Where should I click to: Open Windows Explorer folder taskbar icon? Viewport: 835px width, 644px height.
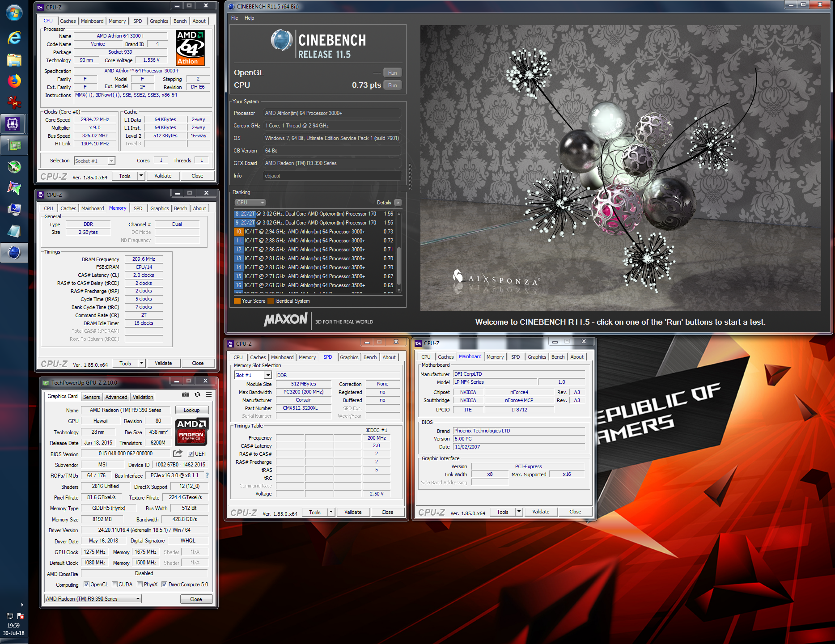[14, 60]
